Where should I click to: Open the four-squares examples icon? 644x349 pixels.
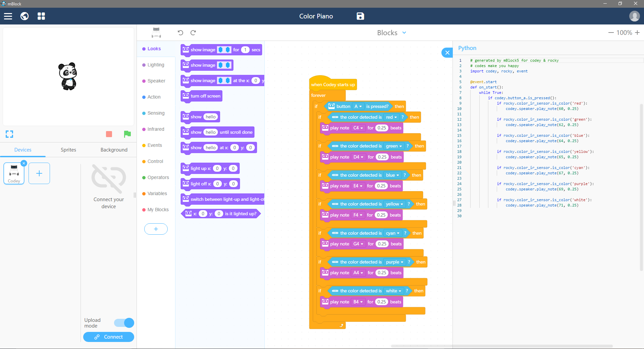tap(41, 16)
